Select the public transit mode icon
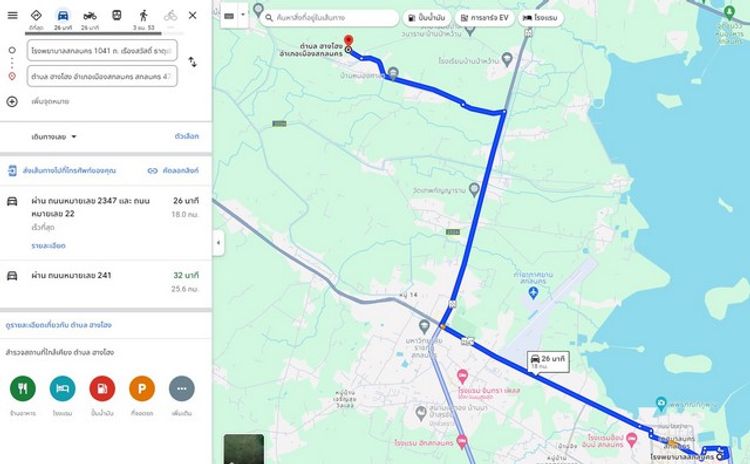This screenshot has width=750, height=464. coord(117,15)
